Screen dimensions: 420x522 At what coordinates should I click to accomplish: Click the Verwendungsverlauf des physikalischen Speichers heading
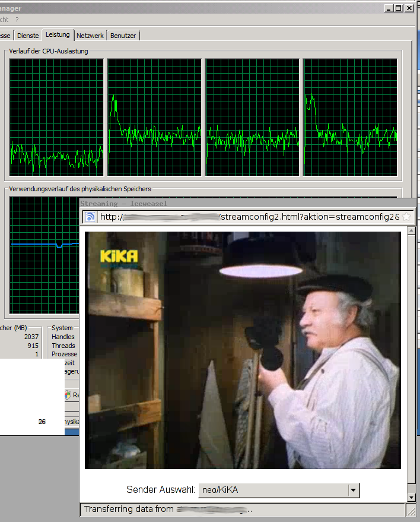coord(80,189)
